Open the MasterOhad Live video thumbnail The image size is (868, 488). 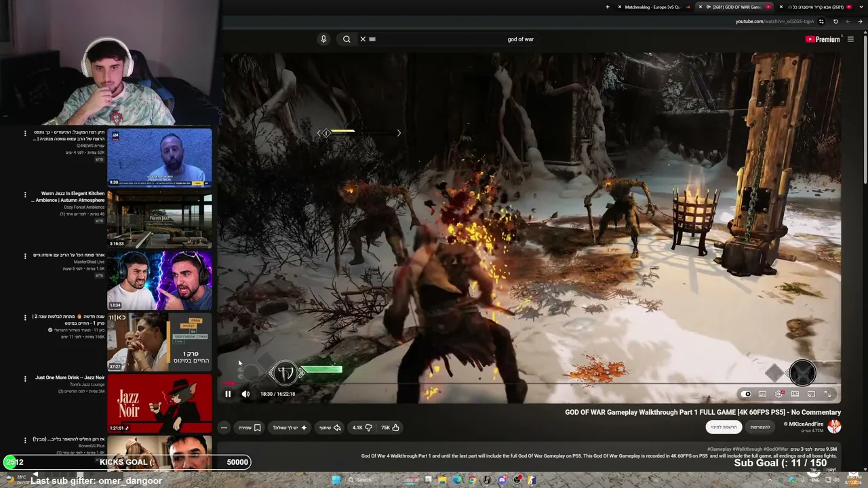point(159,281)
